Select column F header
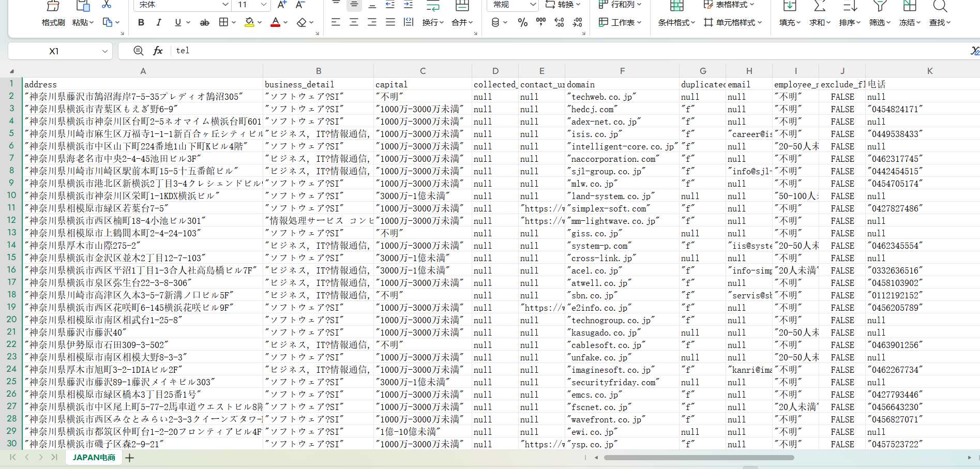The height and width of the screenshot is (469, 980). tap(622, 71)
